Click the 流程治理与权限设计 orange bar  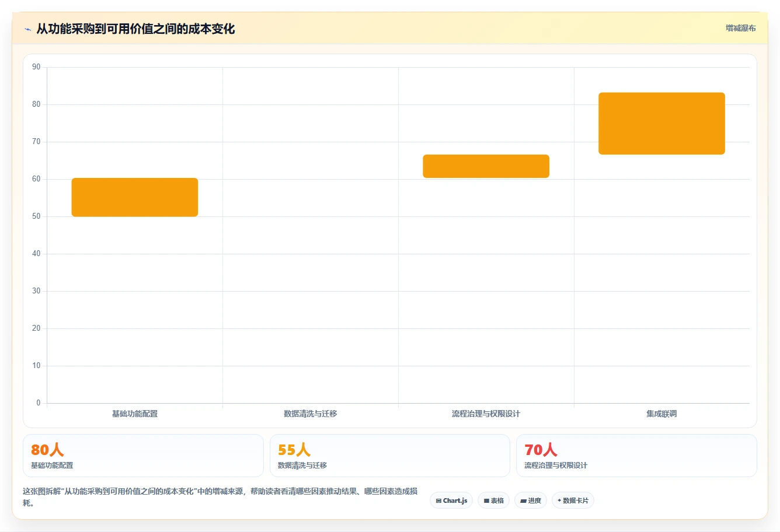[486, 166]
